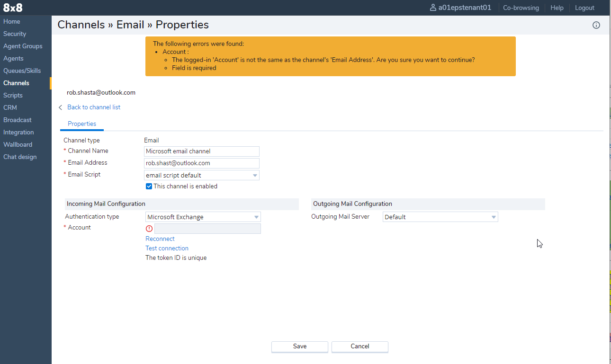Click the Outgoing Mail Server label

coord(340,217)
